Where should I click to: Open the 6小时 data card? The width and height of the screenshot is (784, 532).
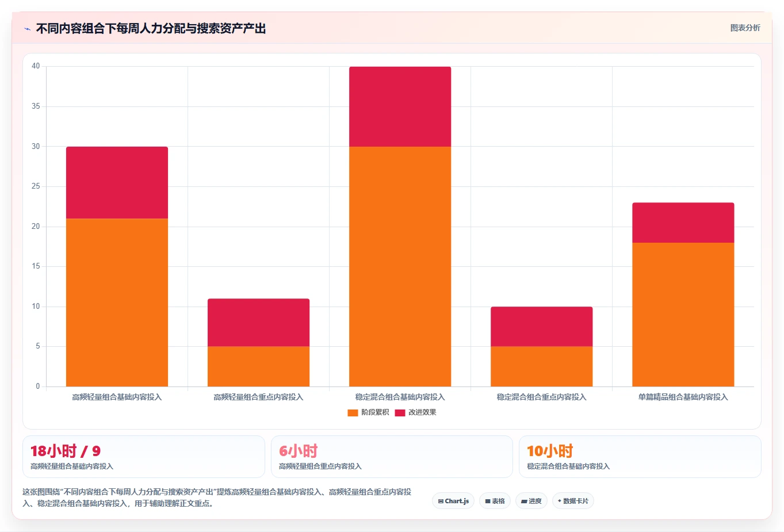392,457
